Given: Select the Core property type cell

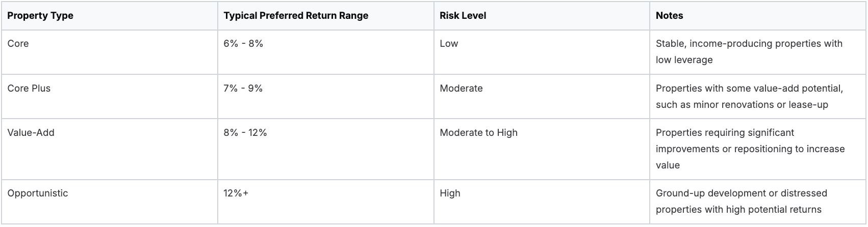Looking at the screenshot, I should click(18, 44).
